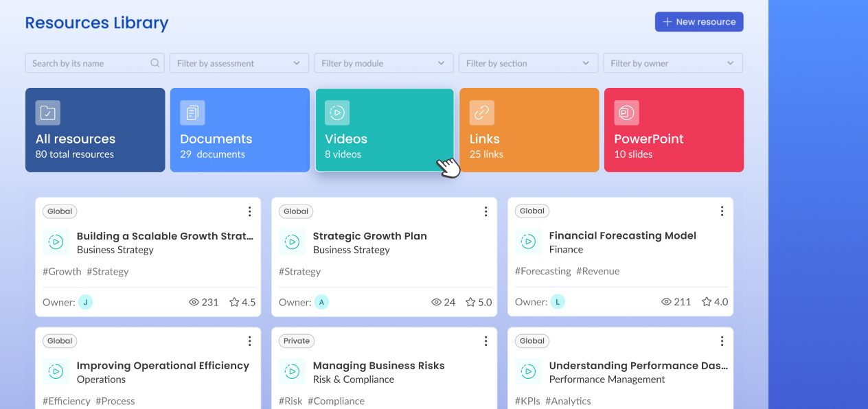Image resolution: width=868 pixels, height=409 pixels.
Task: Click the chain icon on Links tile
Action: click(x=482, y=113)
